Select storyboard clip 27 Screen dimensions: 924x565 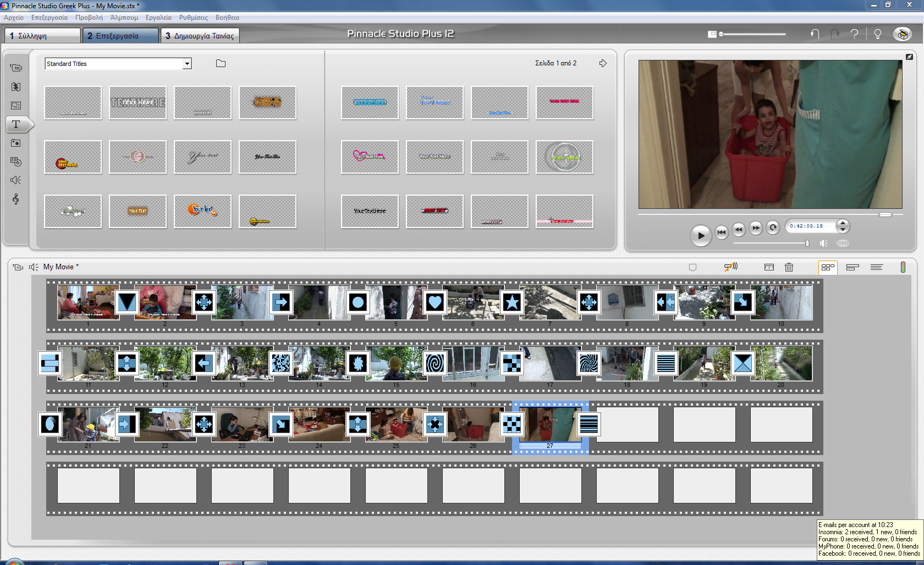click(x=550, y=424)
